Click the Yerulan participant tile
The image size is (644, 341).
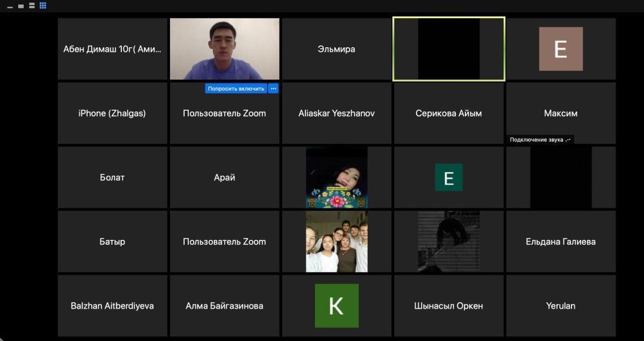[x=561, y=306]
